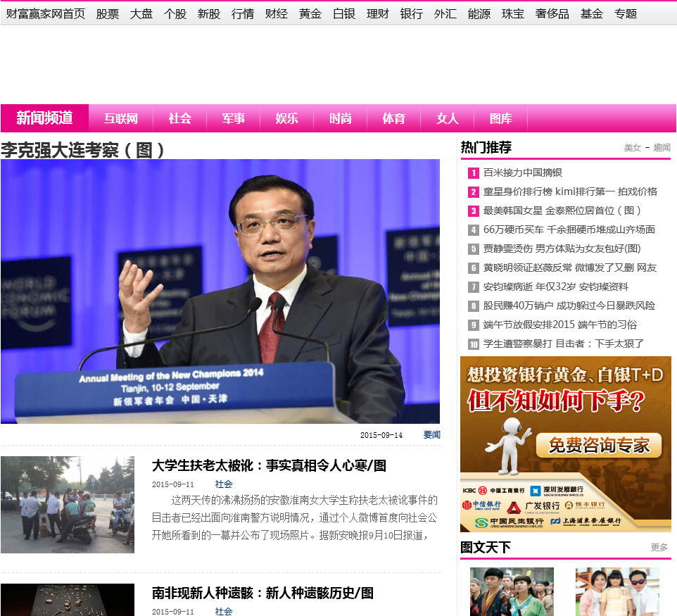Viewport: 677px width, 616px height.
Task: Open 新股 from the top menu
Action: [208, 14]
